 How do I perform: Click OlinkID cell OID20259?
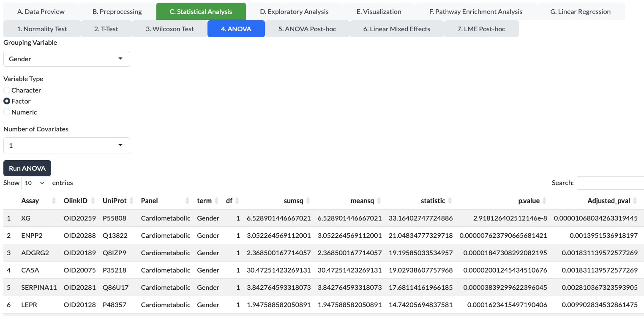click(79, 218)
